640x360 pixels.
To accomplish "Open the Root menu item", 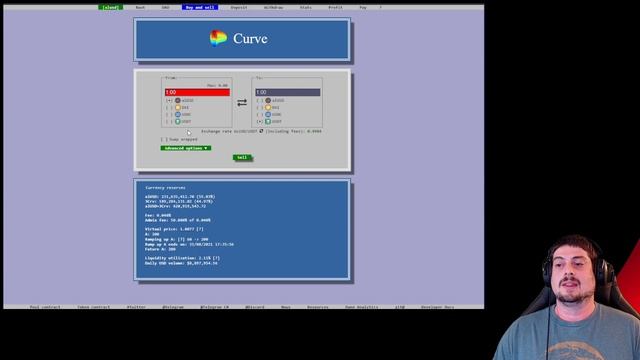I will [140, 7].
